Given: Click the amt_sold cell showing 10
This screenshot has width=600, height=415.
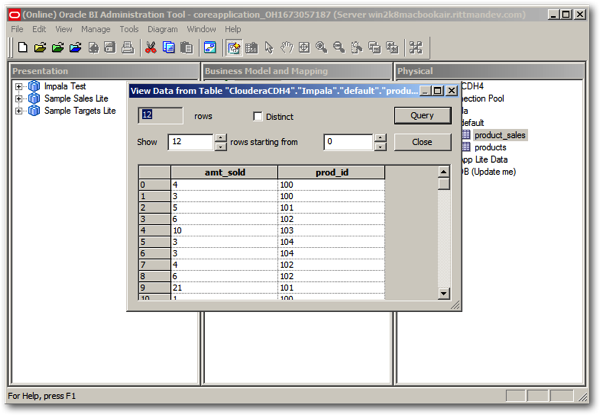Looking at the screenshot, I should click(x=224, y=230).
